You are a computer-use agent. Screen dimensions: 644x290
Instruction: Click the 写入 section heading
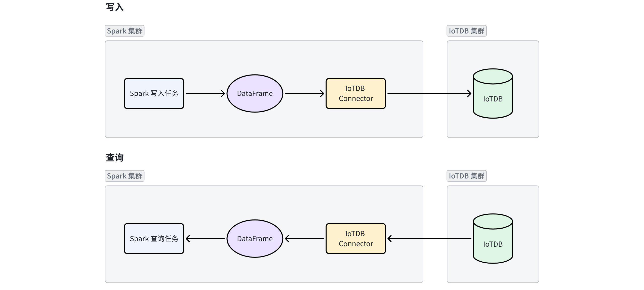115,7
